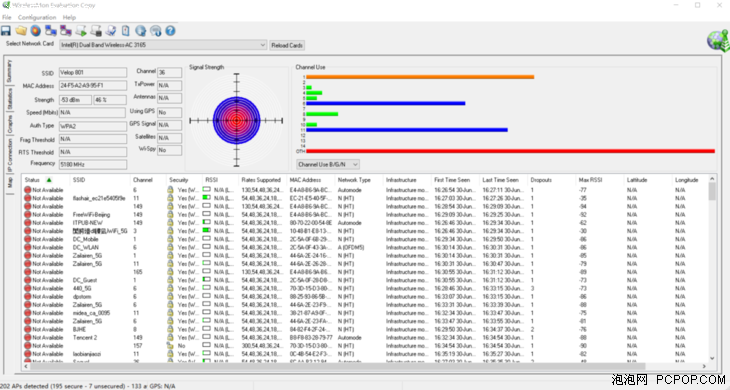Viewport: 730px width, 390px height.
Task: Click the start logging icon with green arrow
Action: point(81,31)
